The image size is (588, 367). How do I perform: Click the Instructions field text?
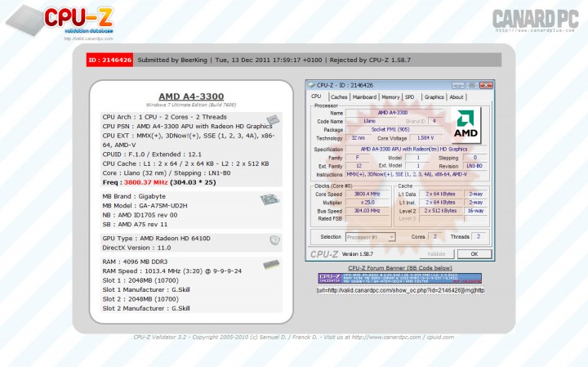(407, 174)
